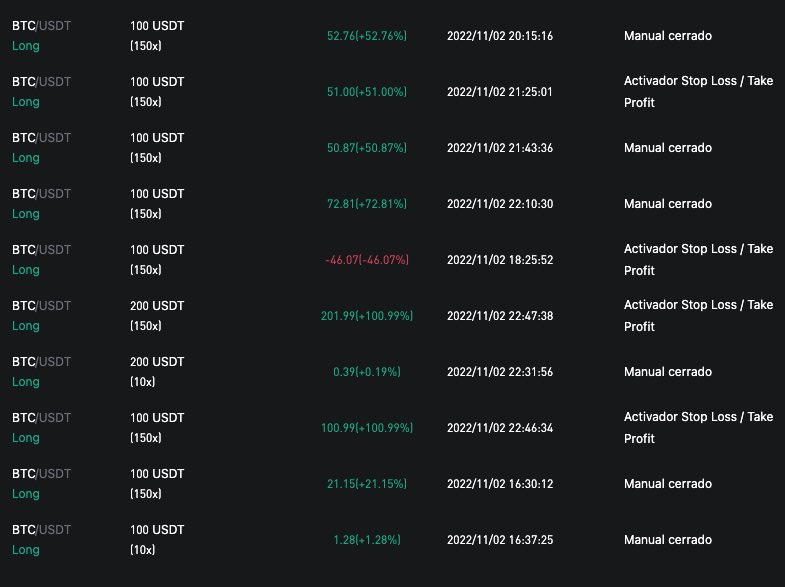Click the 1.28(+1.28%) profit value
This screenshot has width=785, height=587.
[366, 540]
